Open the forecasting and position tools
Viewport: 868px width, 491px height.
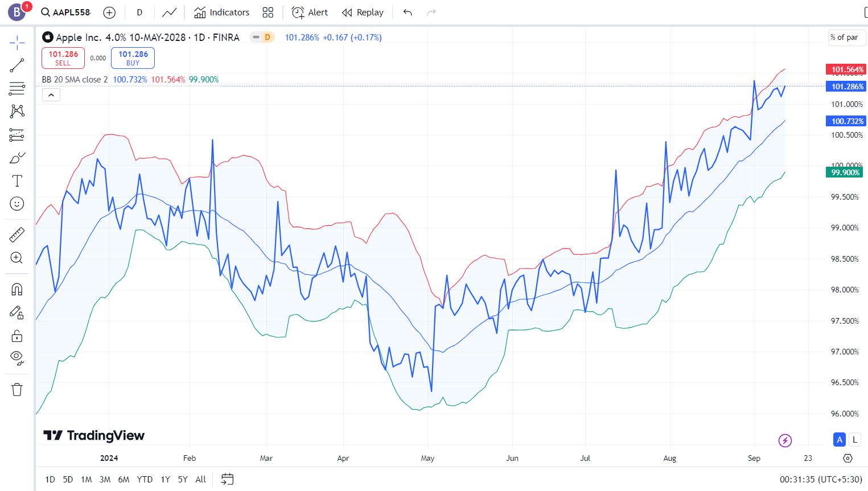point(17,135)
